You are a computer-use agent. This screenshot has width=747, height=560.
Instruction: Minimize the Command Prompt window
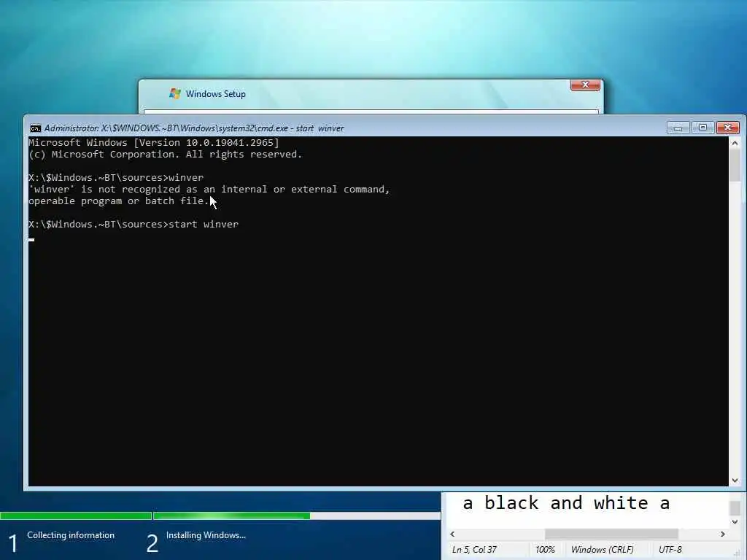click(x=678, y=128)
